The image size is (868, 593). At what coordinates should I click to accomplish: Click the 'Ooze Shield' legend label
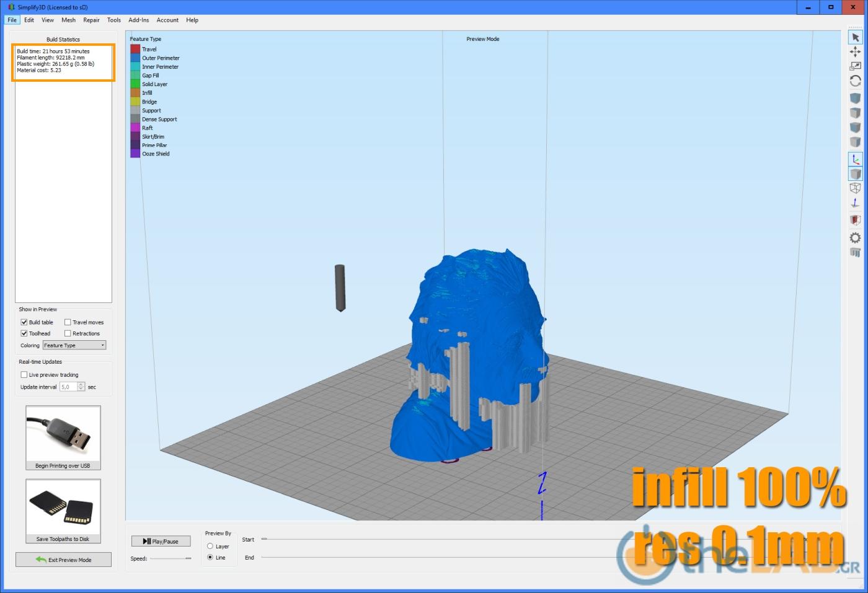156,154
